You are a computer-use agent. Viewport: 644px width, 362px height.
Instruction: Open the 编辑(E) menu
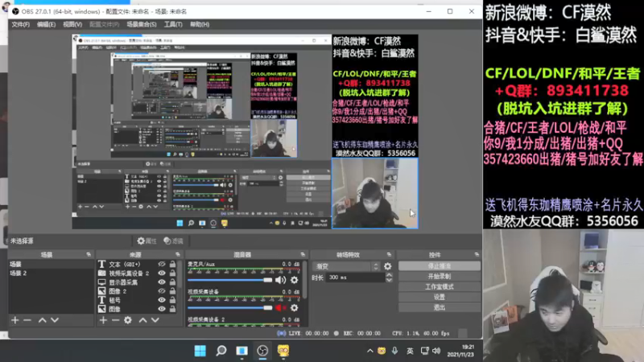pyautogui.click(x=46, y=25)
